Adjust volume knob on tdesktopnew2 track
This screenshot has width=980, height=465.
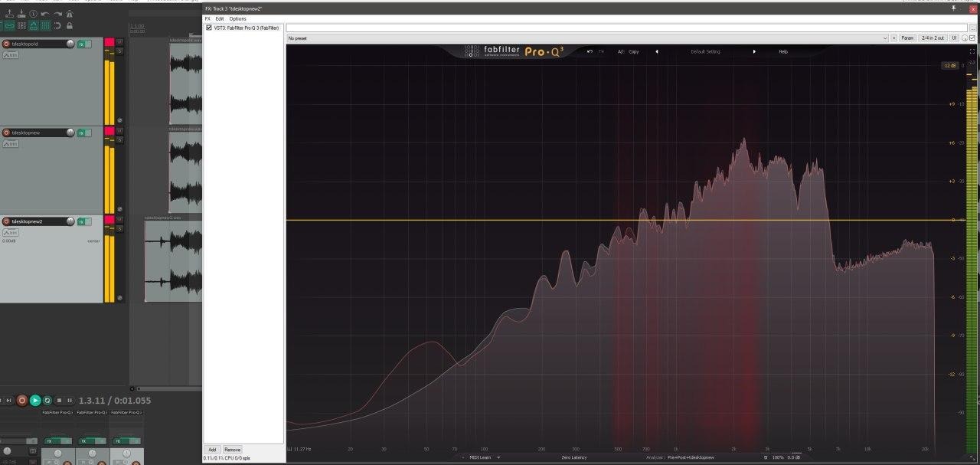point(70,221)
